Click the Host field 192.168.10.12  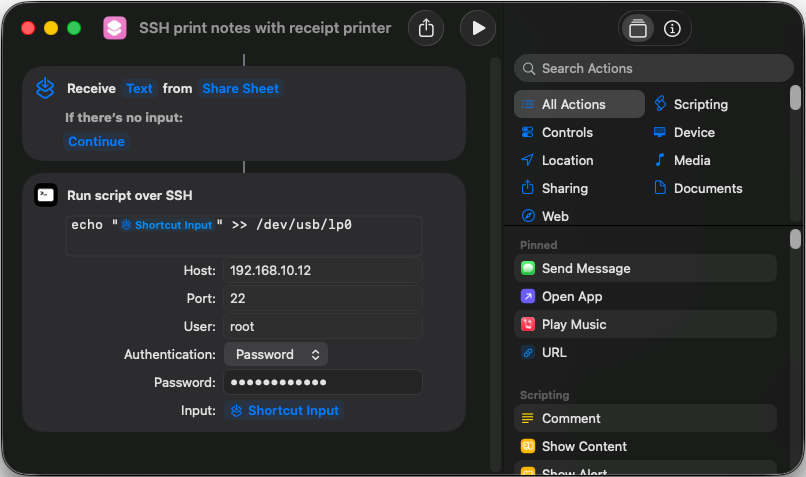(323, 270)
